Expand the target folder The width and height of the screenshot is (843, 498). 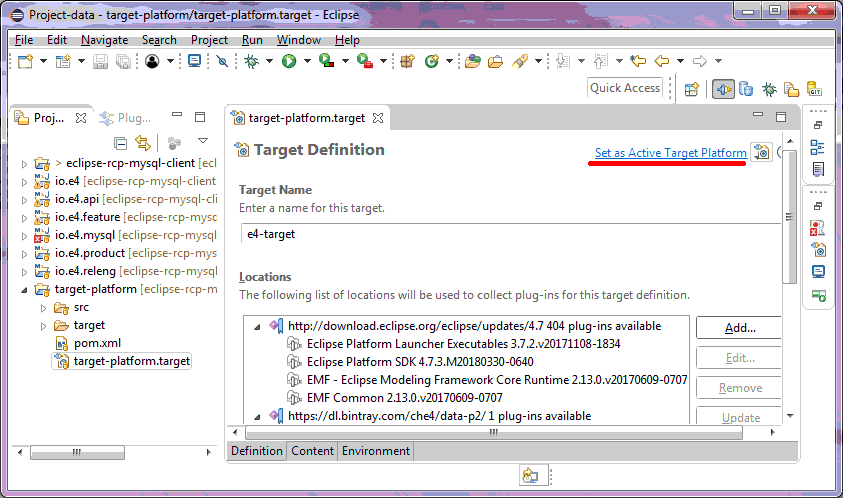[x=44, y=326]
